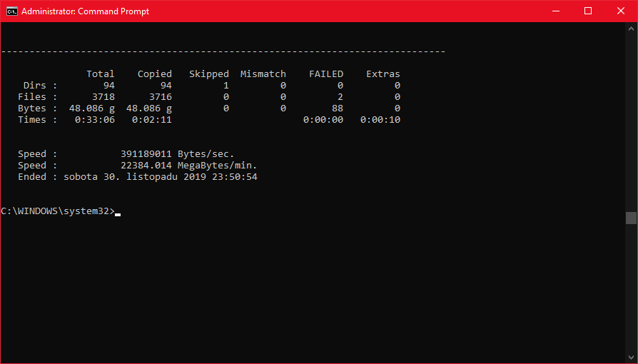Click the FAILED column header text

[x=326, y=74]
